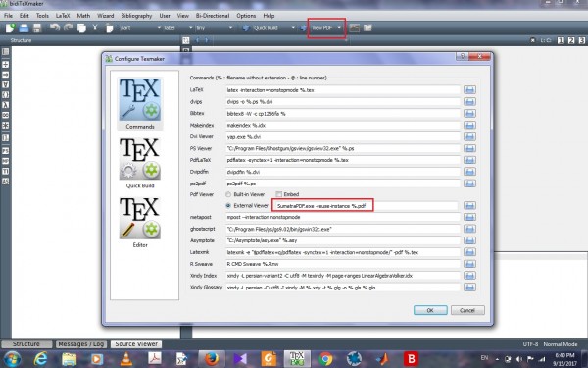
Task: Switch to the Messages / Log tab
Action: (81, 344)
